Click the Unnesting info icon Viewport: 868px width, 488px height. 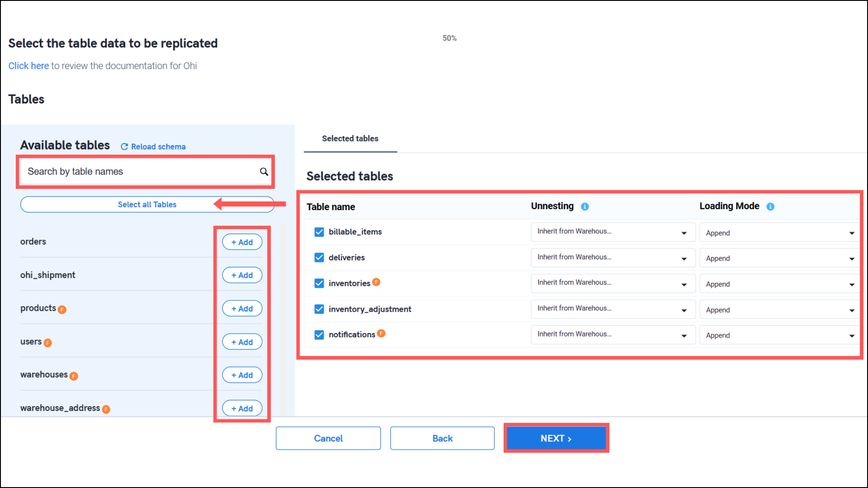pos(585,206)
